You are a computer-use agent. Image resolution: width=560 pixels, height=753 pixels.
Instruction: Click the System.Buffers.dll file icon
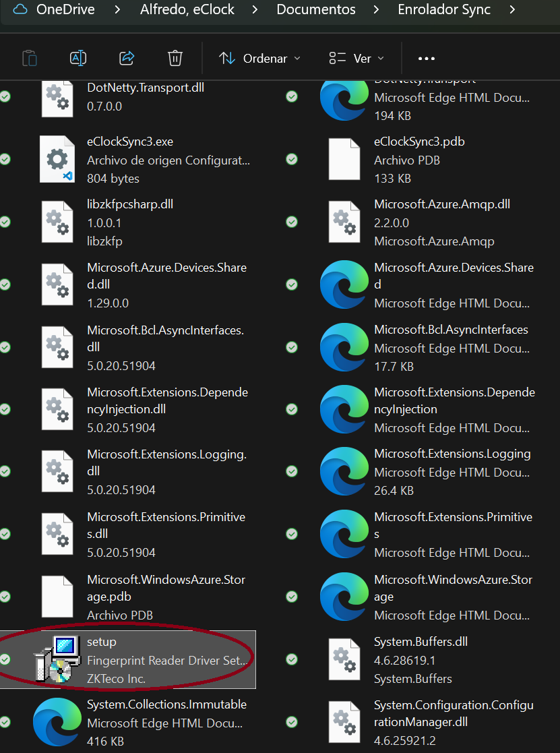344,659
